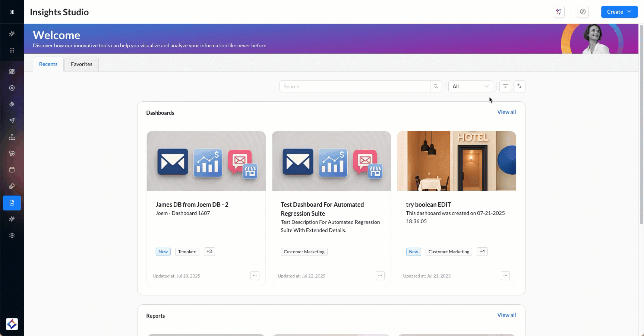Open the All type filter dropdown
644x336 pixels.
click(x=470, y=86)
